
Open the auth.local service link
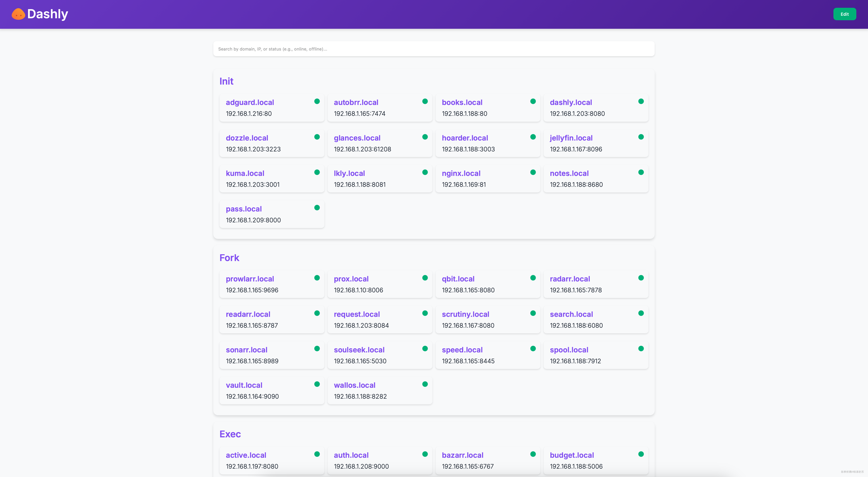click(351, 455)
